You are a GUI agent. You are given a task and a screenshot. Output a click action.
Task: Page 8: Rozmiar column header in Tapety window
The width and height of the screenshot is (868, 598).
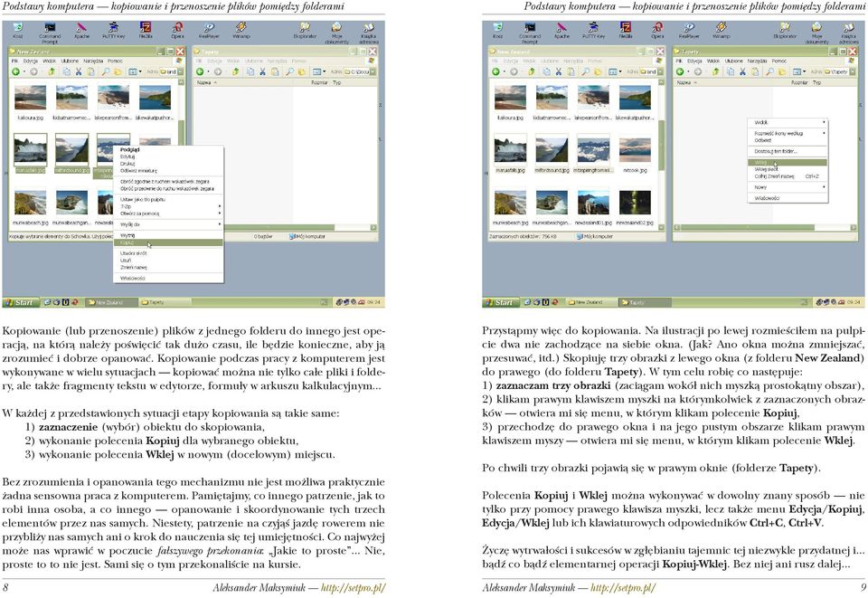(319, 82)
